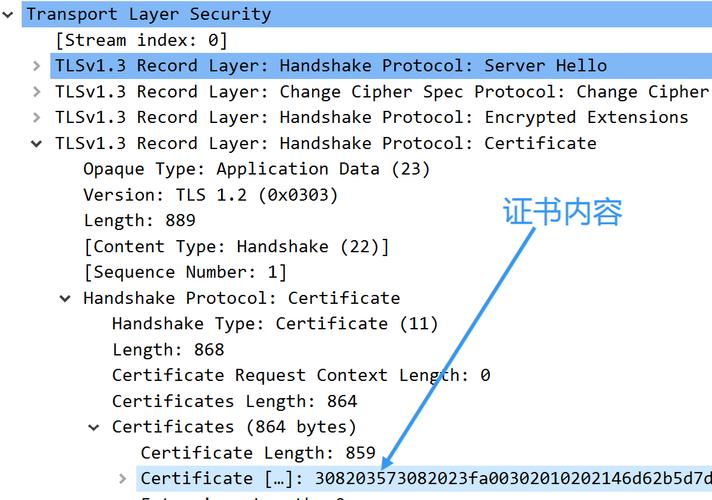This screenshot has width=712, height=500.
Task: Collapse the Certificates (864 bytes) node
Action: [x=94, y=427]
